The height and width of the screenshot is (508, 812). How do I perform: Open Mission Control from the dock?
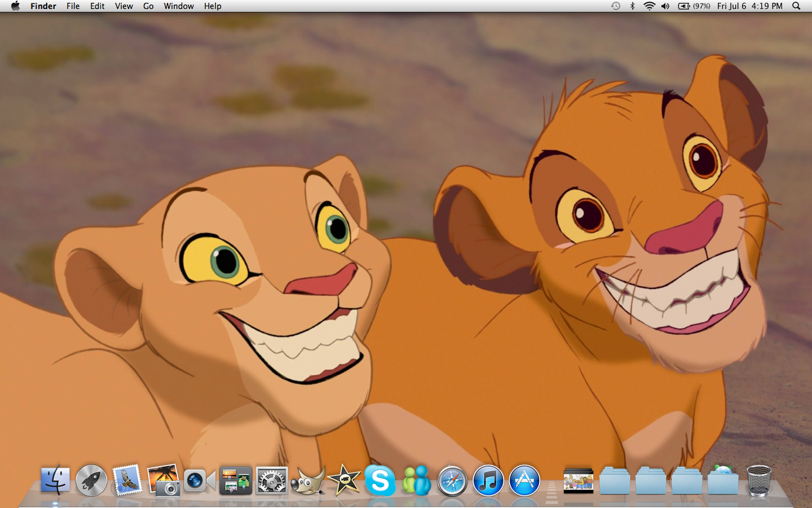pos(235,481)
